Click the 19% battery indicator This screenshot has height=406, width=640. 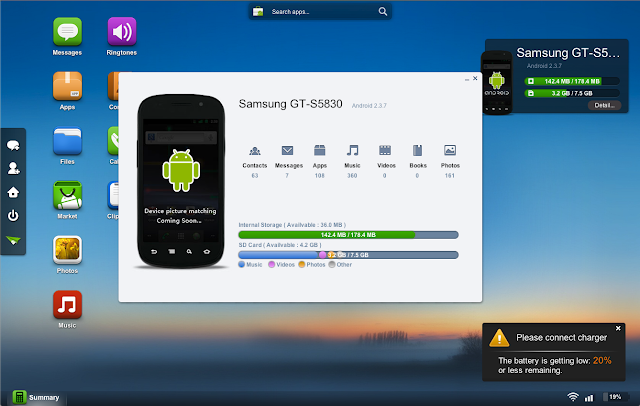click(x=614, y=397)
